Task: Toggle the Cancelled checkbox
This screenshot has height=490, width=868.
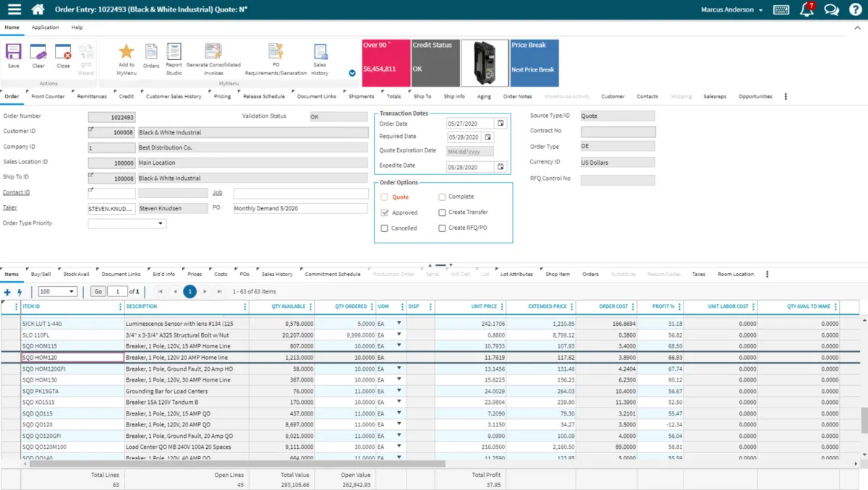Action: coord(385,228)
